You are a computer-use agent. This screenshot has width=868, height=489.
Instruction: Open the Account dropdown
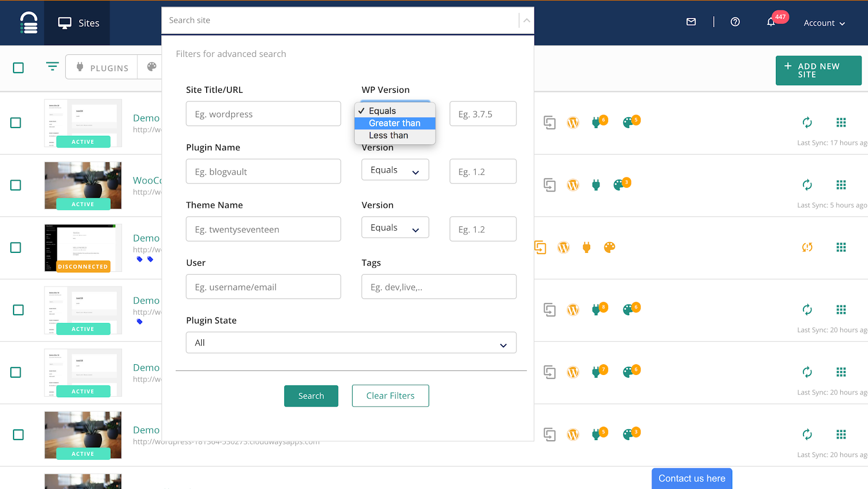click(x=824, y=23)
